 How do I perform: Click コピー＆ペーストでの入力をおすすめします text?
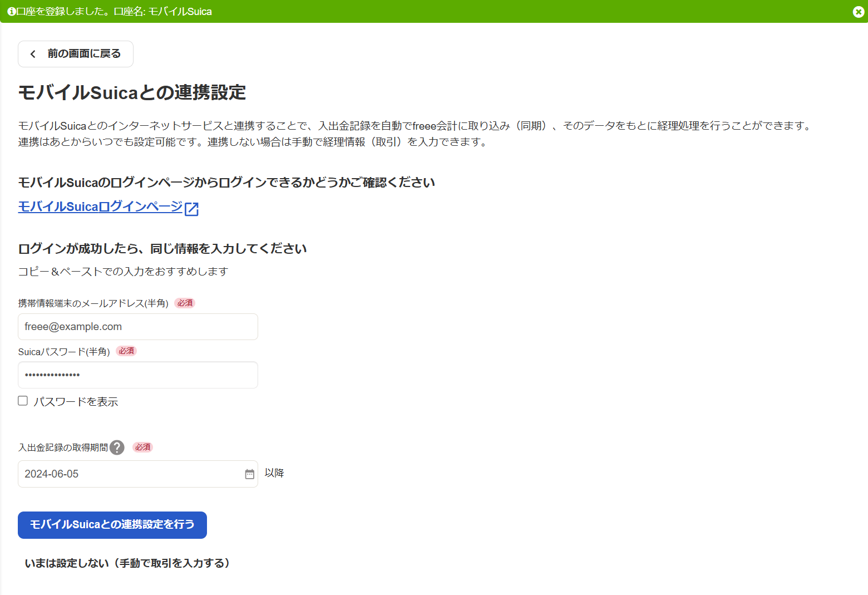(x=123, y=272)
